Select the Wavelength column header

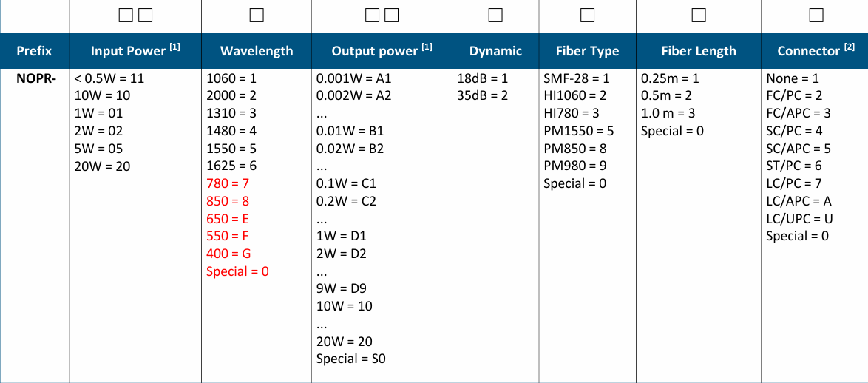point(257,52)
